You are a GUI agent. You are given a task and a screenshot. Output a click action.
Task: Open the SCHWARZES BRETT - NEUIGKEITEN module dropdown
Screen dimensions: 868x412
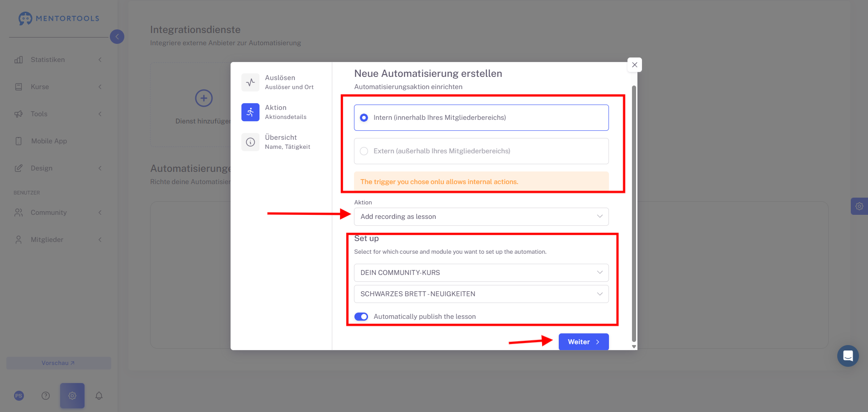(481, 294)
